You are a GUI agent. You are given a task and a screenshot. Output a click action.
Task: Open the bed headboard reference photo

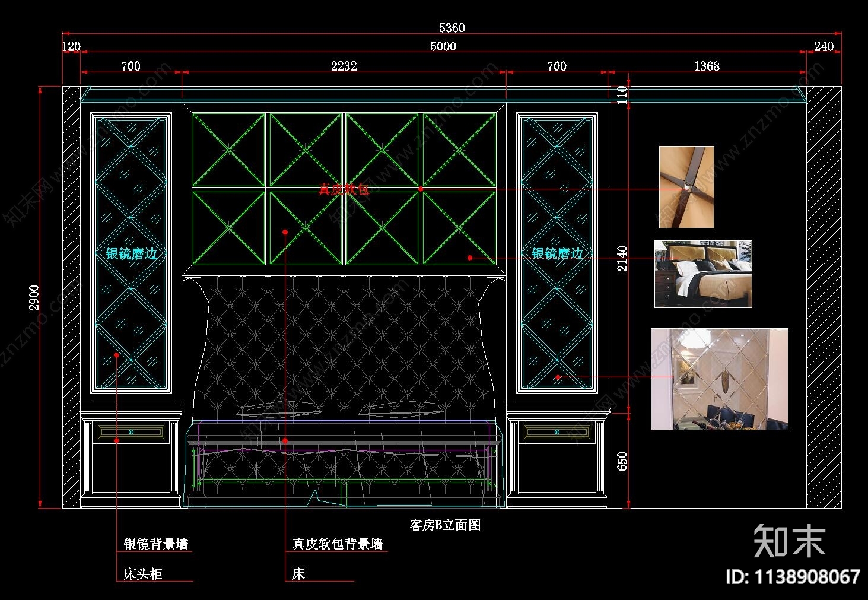click(703, 274)
